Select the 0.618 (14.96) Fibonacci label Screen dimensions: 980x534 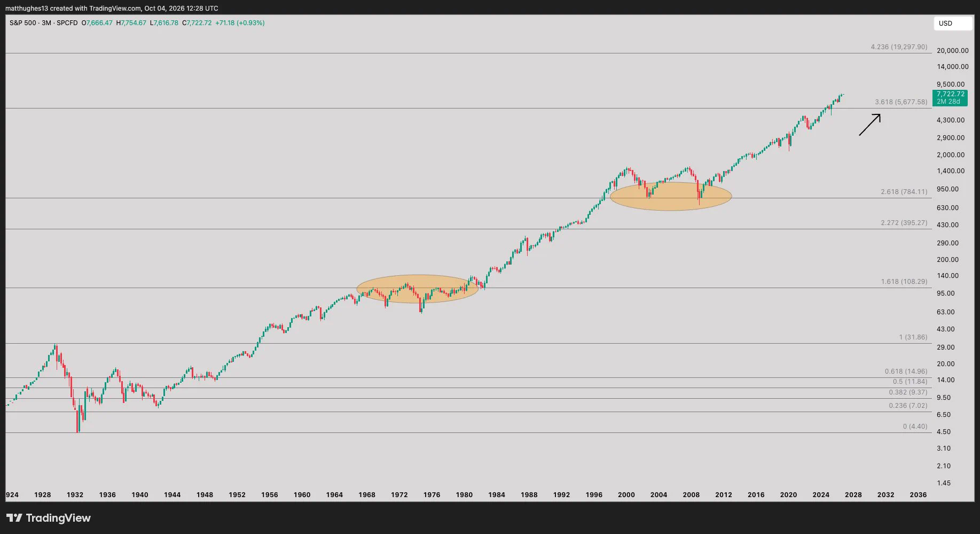point(906,372)
